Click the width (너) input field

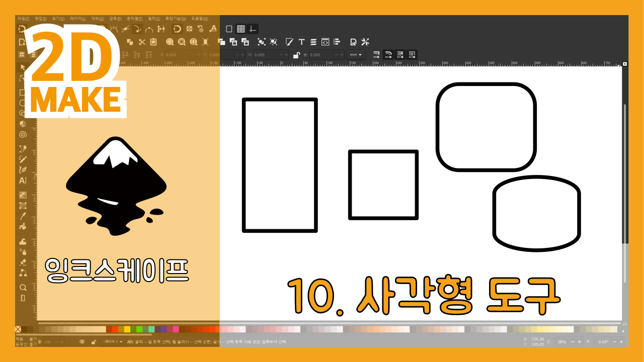[265, 55]
